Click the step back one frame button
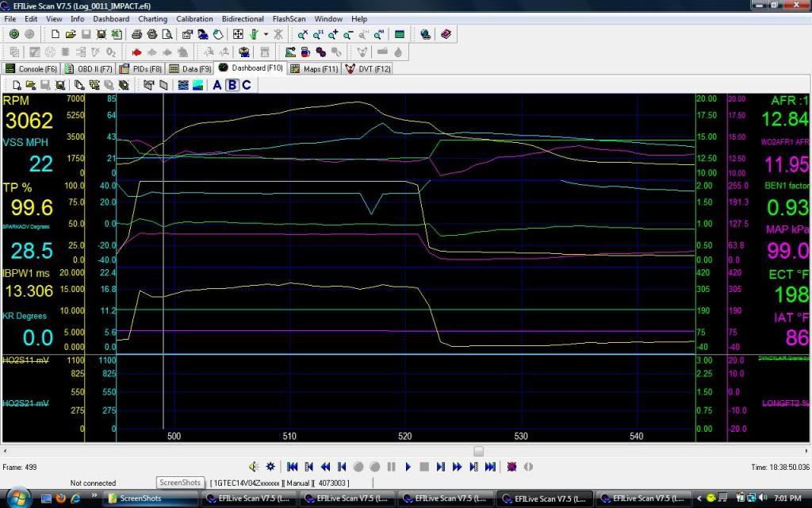812x508 pixels. (x=341, y=467)
